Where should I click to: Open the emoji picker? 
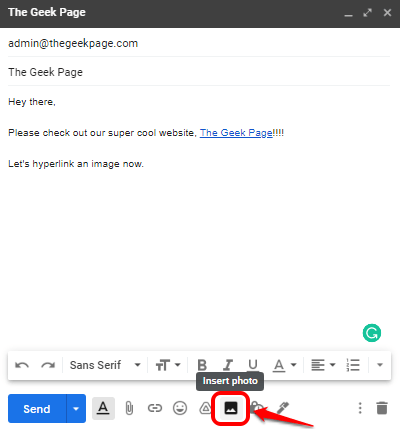point(180,408)
